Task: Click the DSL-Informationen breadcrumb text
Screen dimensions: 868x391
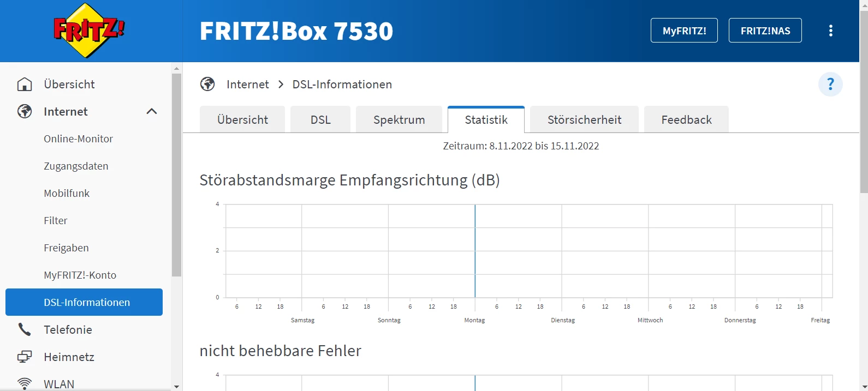Action: coord(342,84)
